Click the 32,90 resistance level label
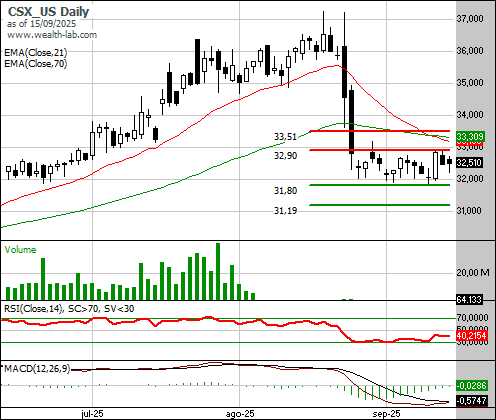Image resolution: width=496 pixels, height=420 pixels. click(285, 156)
